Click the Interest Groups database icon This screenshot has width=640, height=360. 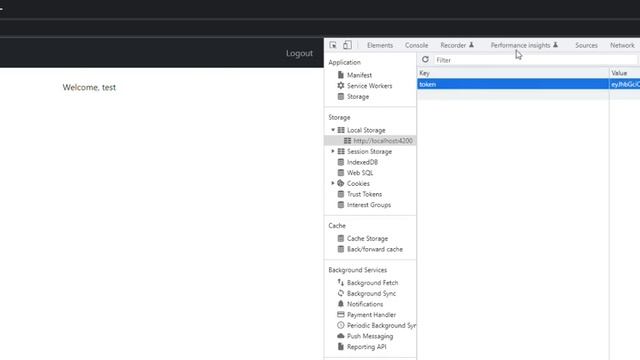[x=341, y=204]
